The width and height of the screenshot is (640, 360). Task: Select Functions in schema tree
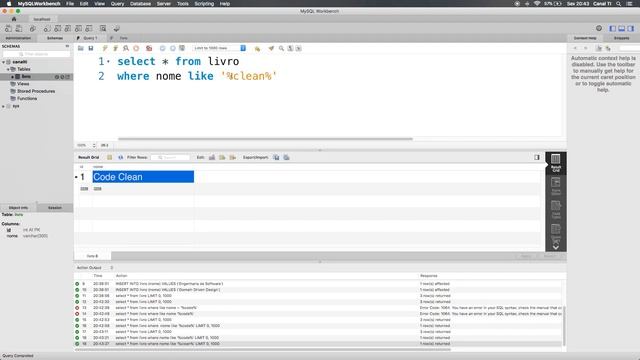27,99
